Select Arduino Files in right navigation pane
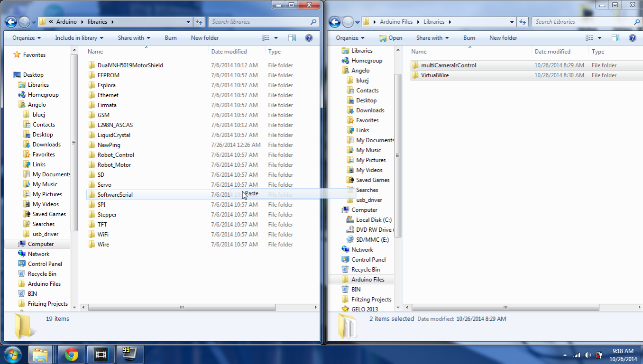 [x=367, y=280]
